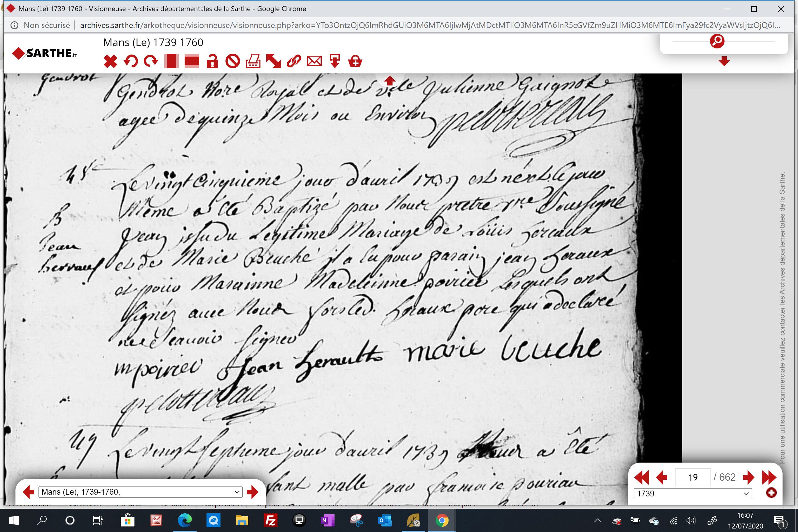798x532 pixels.
Task: Fit the image to page height
Action: (x=171, y=61)
